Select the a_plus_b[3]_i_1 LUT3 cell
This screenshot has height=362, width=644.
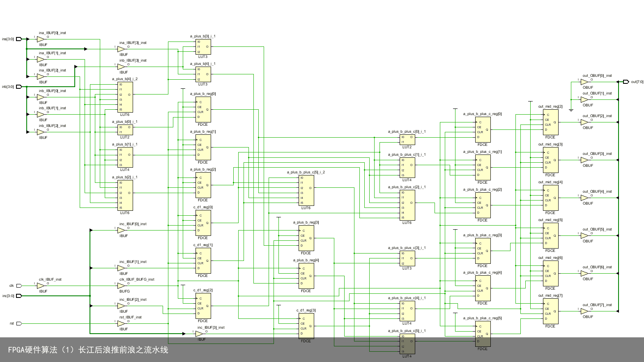[x=203, y=47]
